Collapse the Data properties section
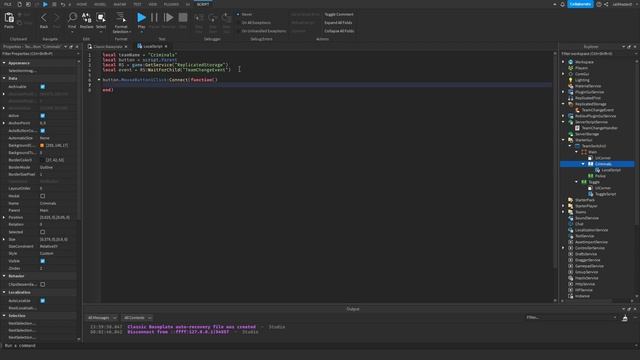The width and height of the screenshot is (640, 360). coord(4,78)
